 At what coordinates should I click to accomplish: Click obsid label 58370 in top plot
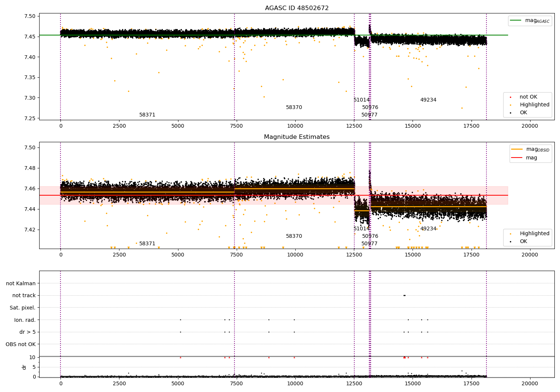click(294, 108)
